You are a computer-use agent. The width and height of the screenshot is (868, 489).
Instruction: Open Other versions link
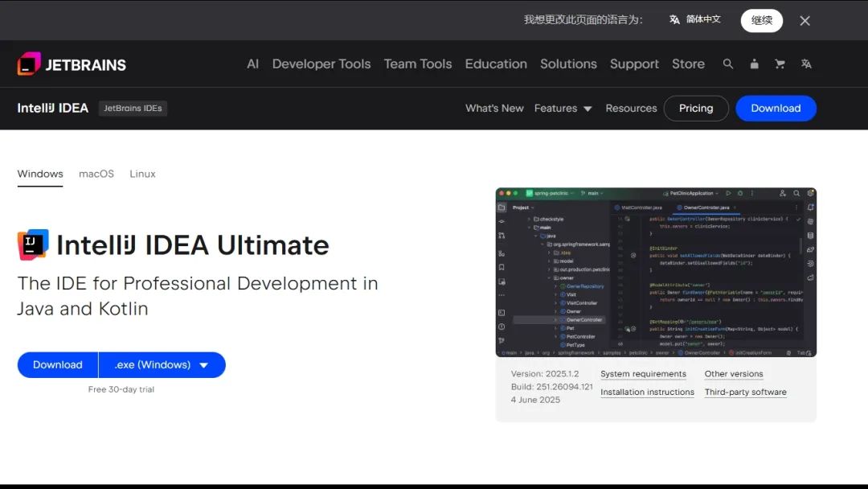pos(734,374)
